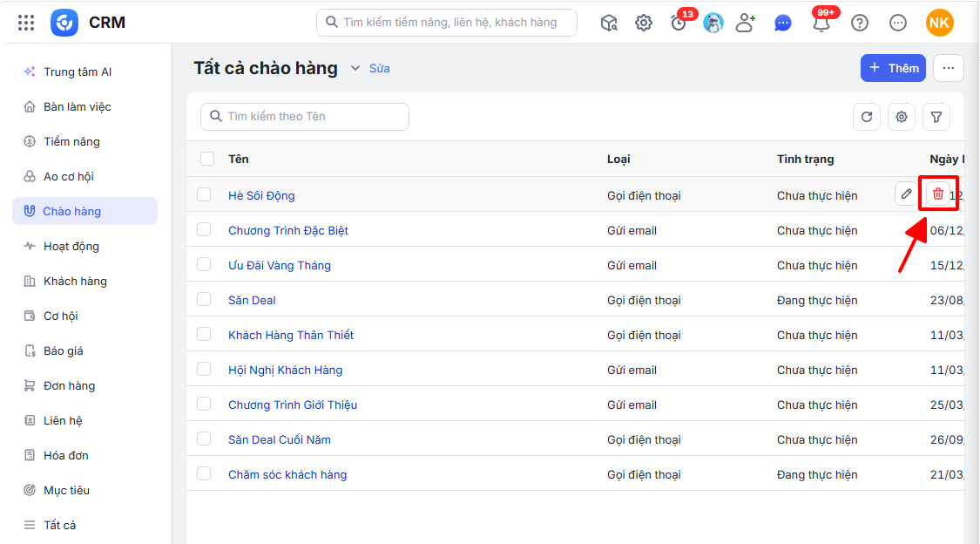
Task: Open the more options menu beside Thêm
Action: pyautogui.click(x=948, y=68)
